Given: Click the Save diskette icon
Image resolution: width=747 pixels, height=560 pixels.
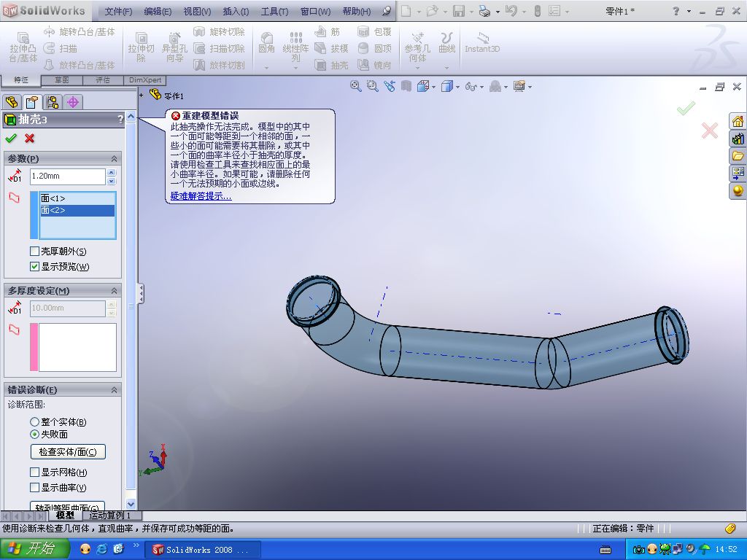Looking at the screenshot, I should 458,10.
